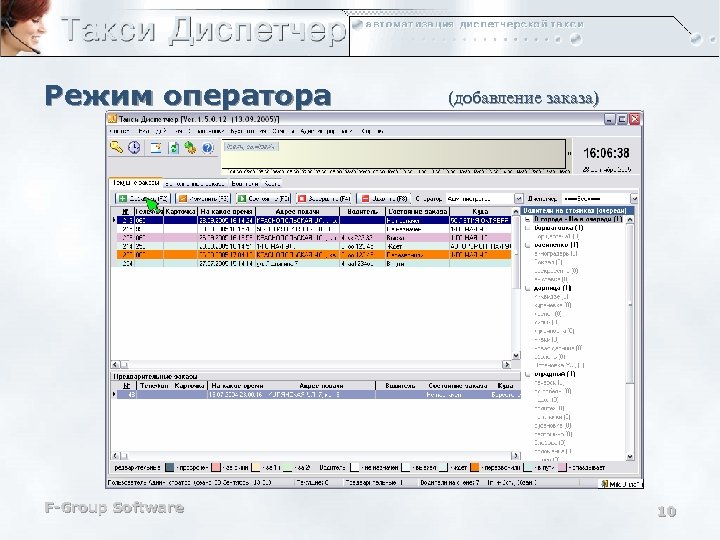
Task: Click the 'Водитель' column header in current orders
Action: pos(362,211)
